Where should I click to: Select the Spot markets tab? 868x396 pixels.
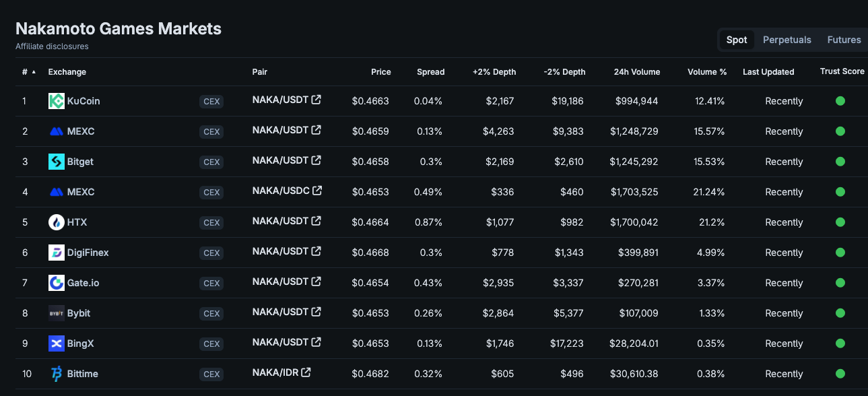coord(737,40)
